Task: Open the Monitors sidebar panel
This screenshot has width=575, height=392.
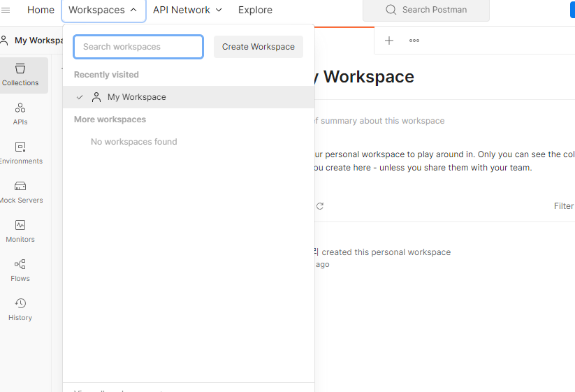Action: tap(20, 231)
